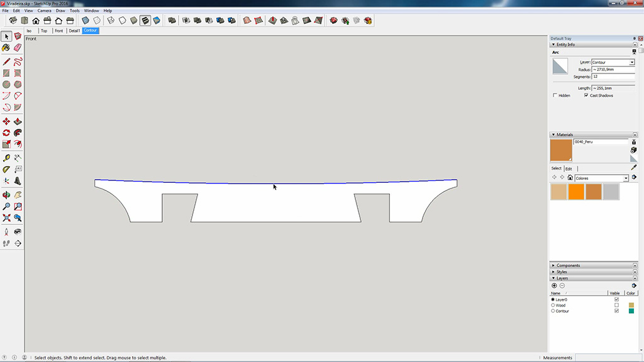This screenshot has height=362, width=644.
Task: Select the bright orange color swatch
Action: 576,192
